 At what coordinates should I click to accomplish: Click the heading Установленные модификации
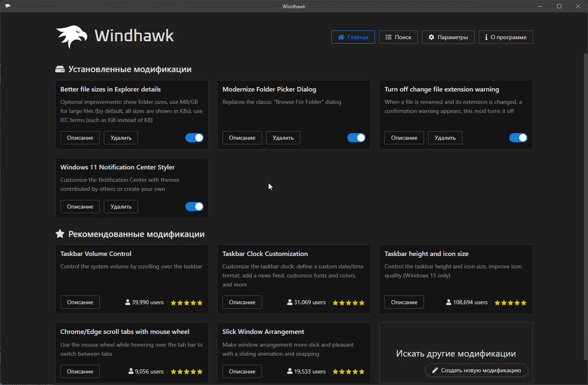pyautogui.click(x=130, y=69)
